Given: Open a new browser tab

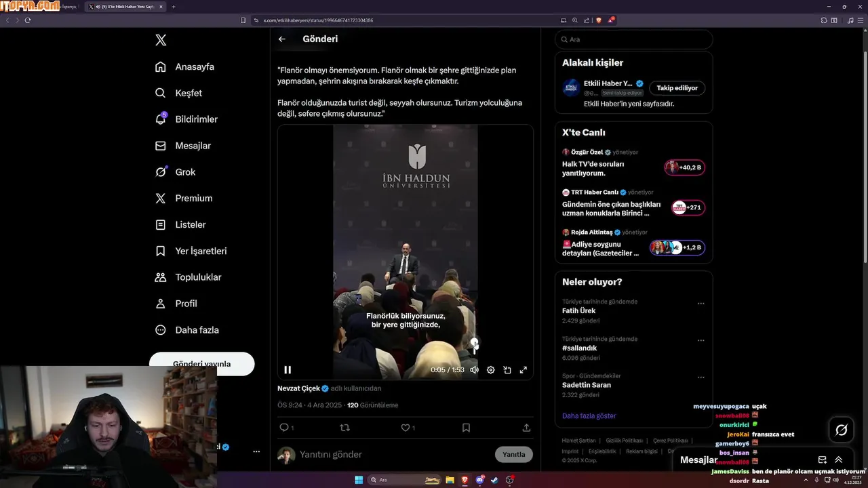Looking at the screenshot, I should 174,7.
